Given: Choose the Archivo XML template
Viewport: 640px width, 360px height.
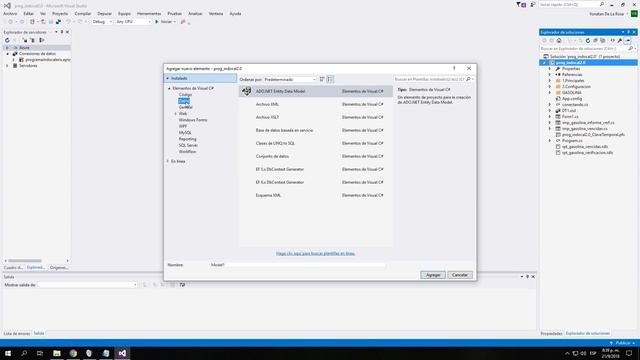Looking at the screenshot, I should pyautogui.click(x=316, y=104).
